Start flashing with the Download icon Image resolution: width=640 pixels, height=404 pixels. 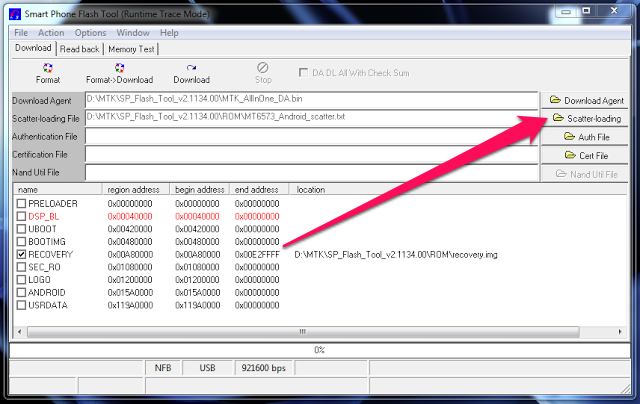tap(191, 73)
